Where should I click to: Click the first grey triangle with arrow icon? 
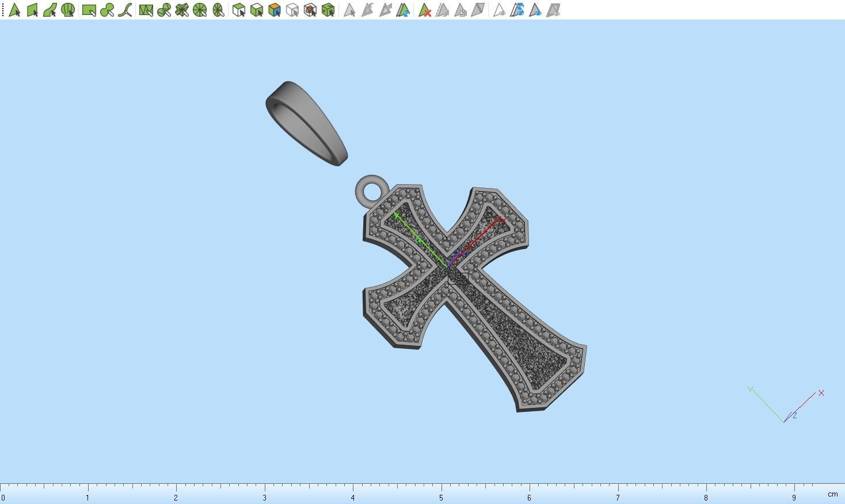tap(367, 10)
